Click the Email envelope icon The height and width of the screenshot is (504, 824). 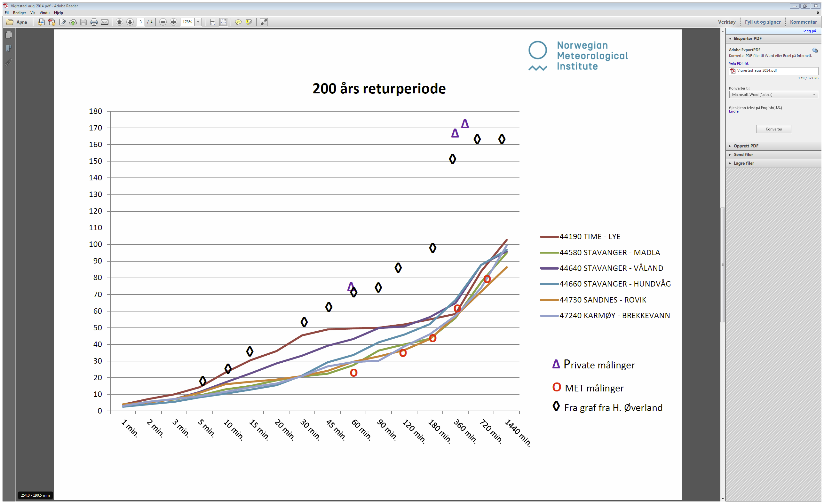[105, 22]
